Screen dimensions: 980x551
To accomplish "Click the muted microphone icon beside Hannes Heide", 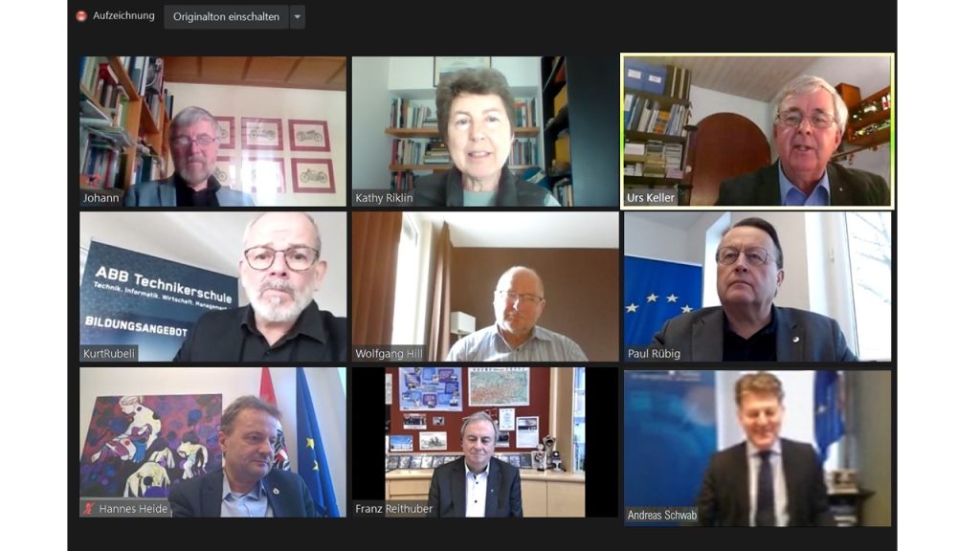I will pyautogui.click(x=89, y=509).
